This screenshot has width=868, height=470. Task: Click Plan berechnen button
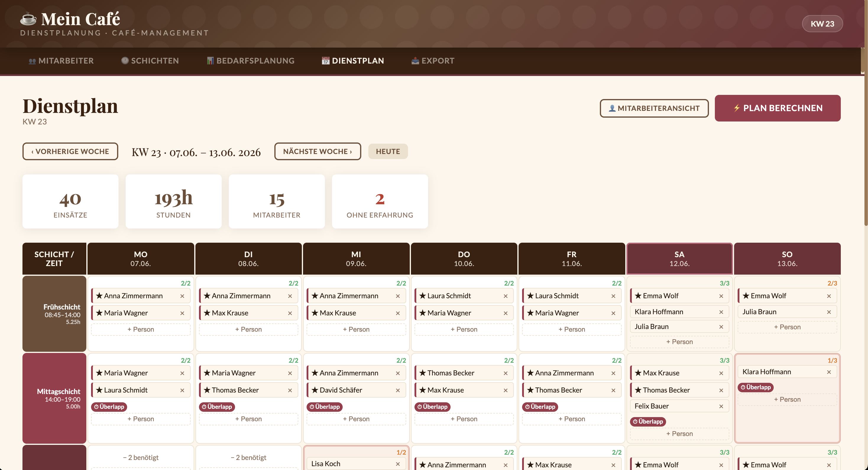point(777,108)
